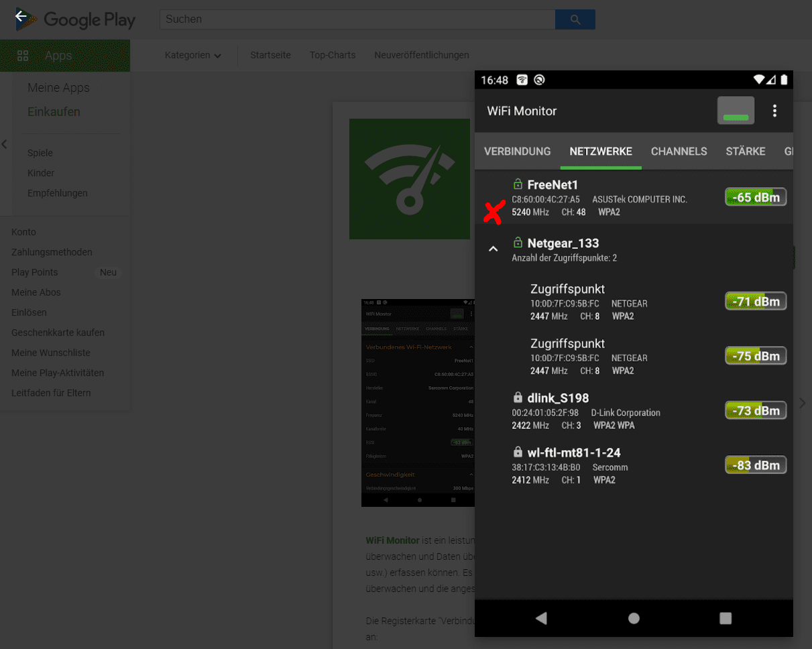Click the -83 dBm signal strength bar
Screen dimensions: 812x649
pos(756,465)
